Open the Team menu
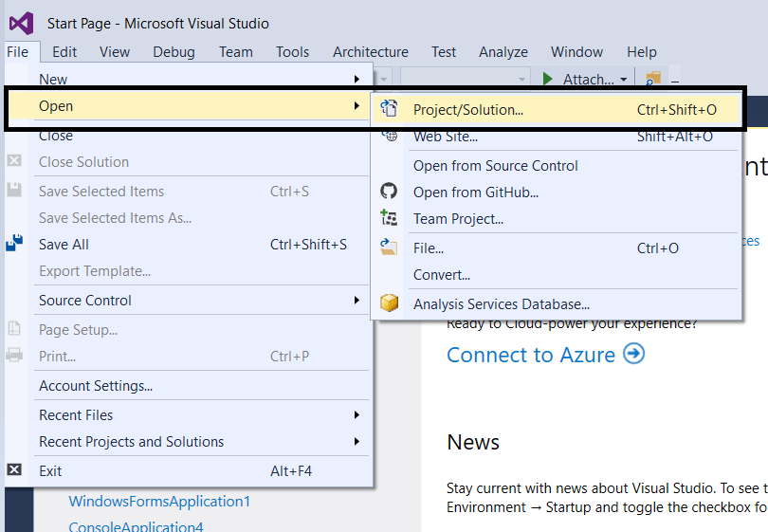768x532 pixels. (x=235, y=52)
